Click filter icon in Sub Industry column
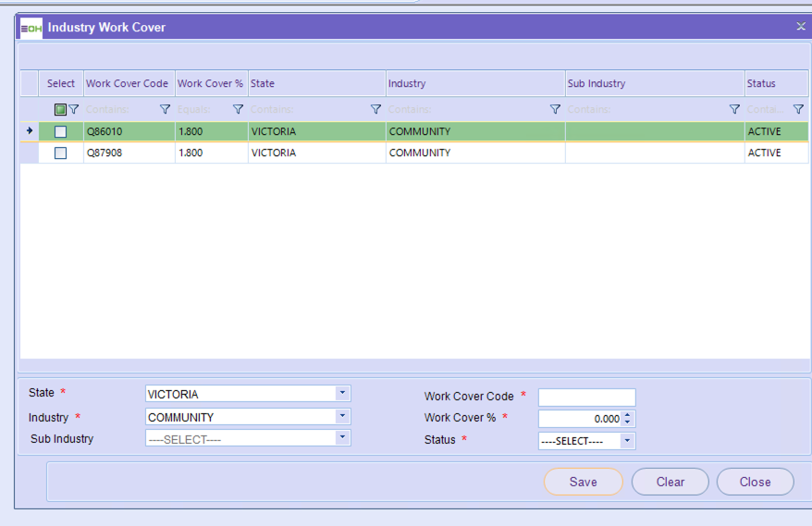 pyautogui.click(x=734, y=109)
